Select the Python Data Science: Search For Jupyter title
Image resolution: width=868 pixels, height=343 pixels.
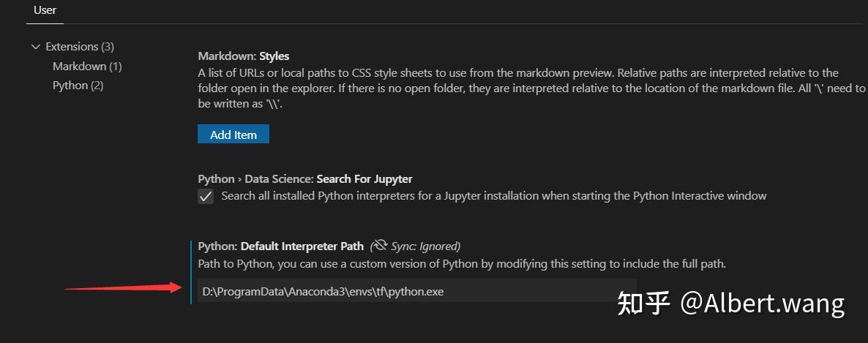(304, 178)
